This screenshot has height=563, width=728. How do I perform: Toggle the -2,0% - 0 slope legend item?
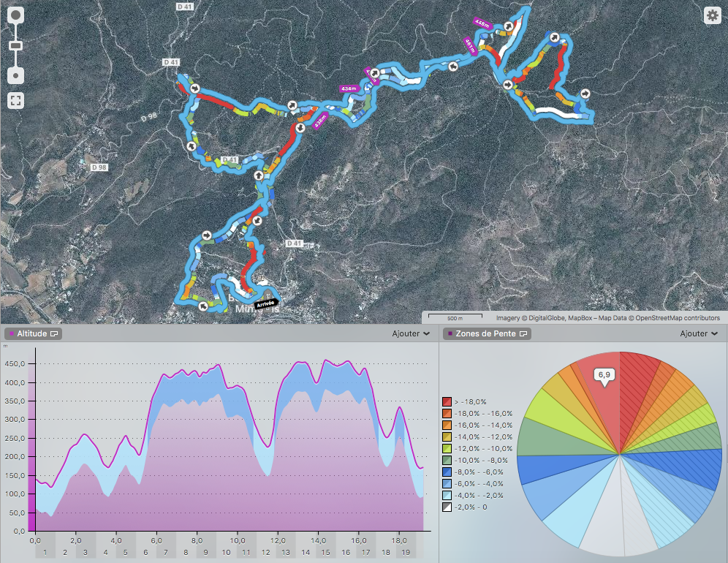(447, 507)
